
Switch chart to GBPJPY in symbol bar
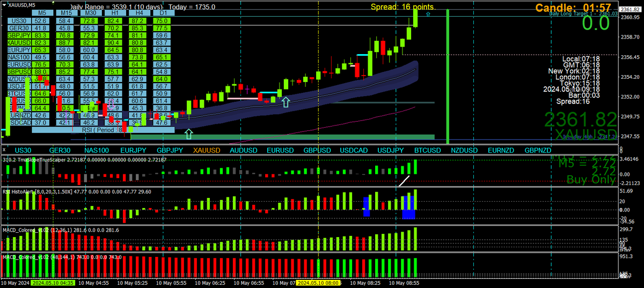click(170, 151)
